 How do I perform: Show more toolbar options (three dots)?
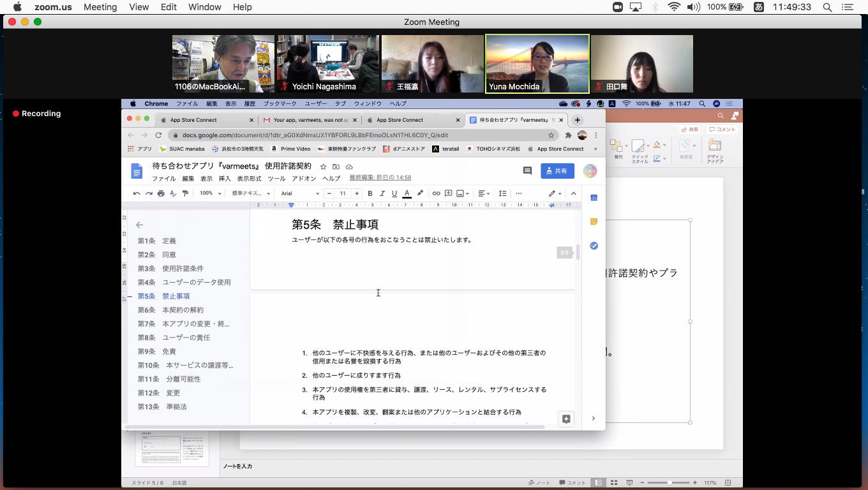(x=519, y=193)
